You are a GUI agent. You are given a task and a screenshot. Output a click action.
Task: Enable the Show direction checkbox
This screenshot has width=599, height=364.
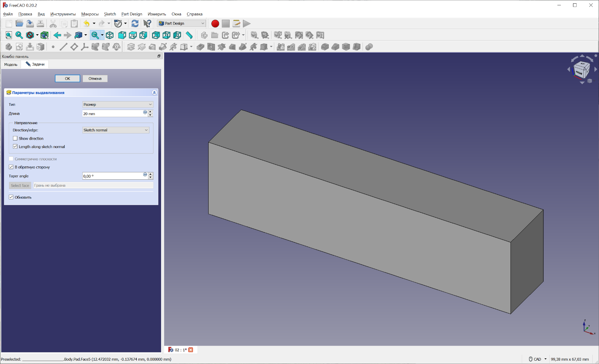15,138
